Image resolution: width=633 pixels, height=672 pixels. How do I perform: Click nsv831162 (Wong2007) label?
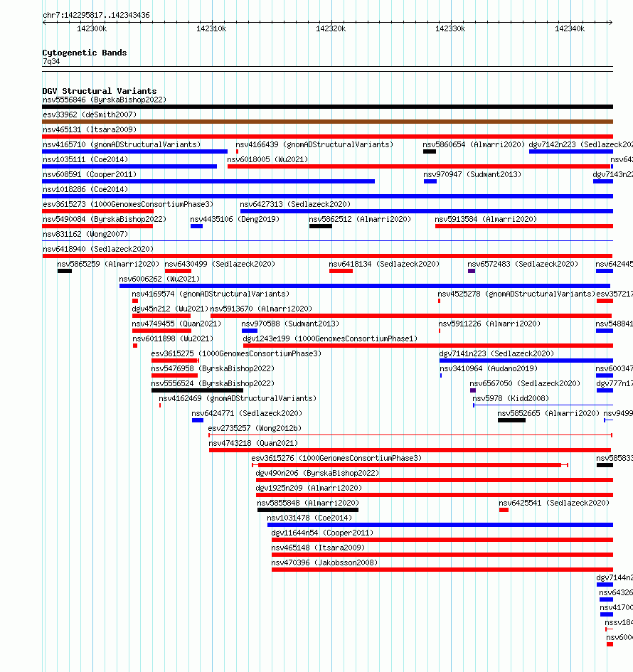click(85, 235)
